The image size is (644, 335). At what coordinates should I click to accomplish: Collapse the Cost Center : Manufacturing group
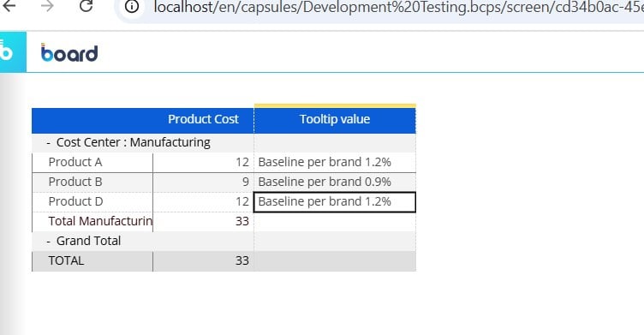[49, 142]
